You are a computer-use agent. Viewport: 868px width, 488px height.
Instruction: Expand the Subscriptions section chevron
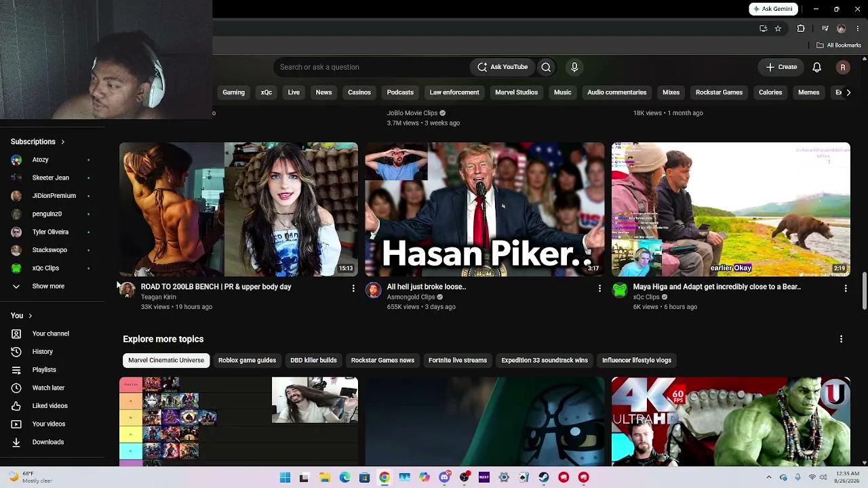[62, 142]
